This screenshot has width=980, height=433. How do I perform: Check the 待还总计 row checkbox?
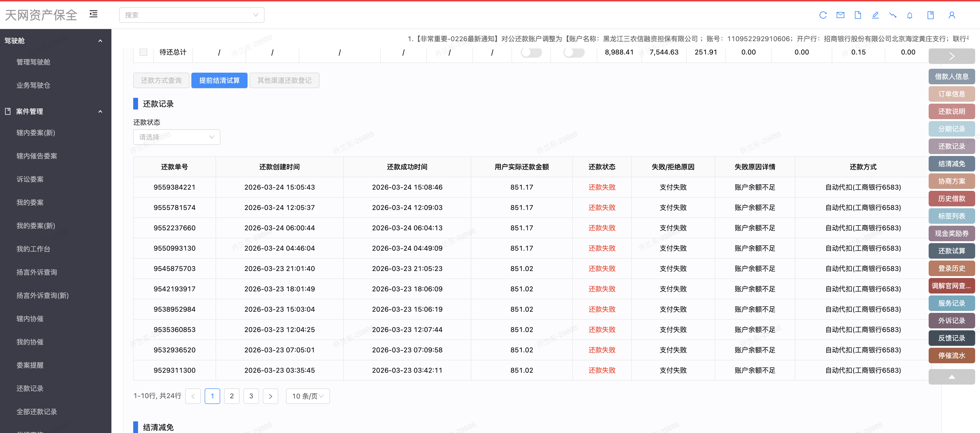[x=143, y=52]
